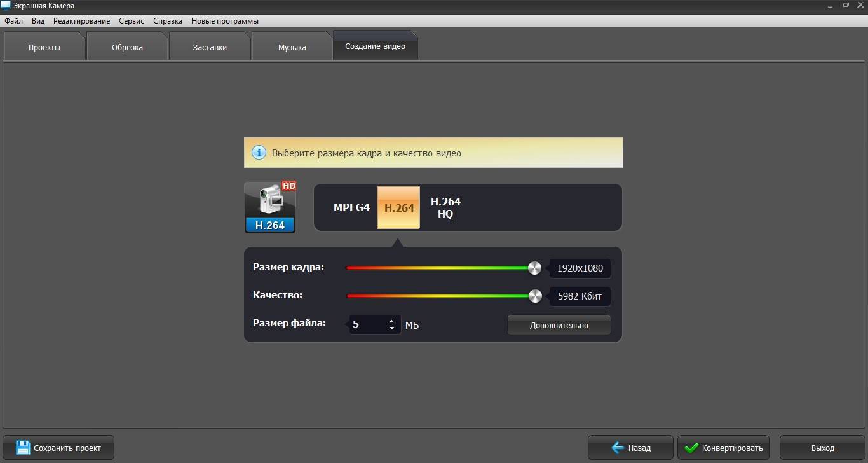
Task: Click the blue back arrow icon
Action: click(x=617, y=448)
